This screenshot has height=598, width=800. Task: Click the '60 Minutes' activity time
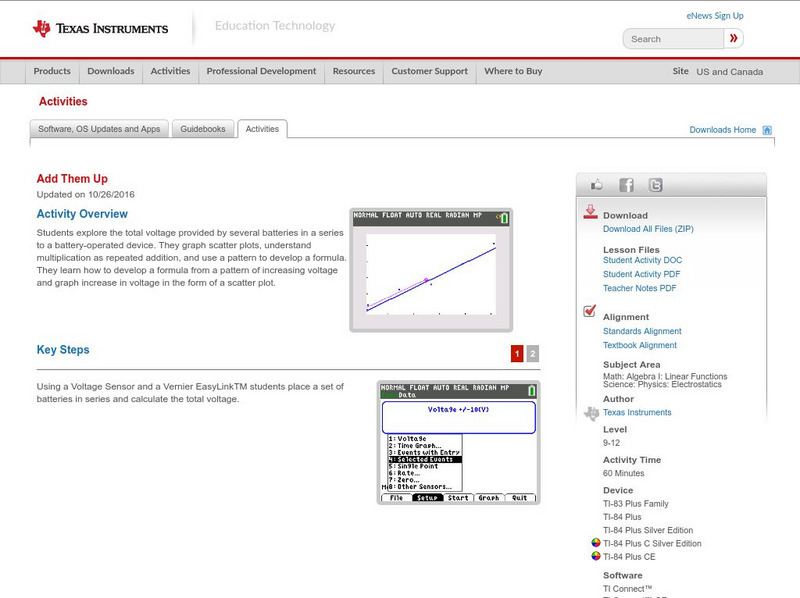(x=623, y=474)
